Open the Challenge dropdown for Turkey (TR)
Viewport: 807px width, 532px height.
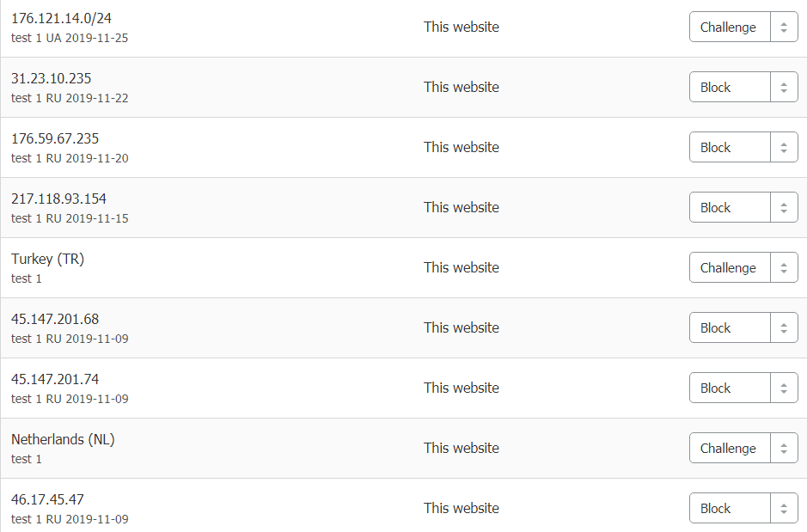(730, 268)
